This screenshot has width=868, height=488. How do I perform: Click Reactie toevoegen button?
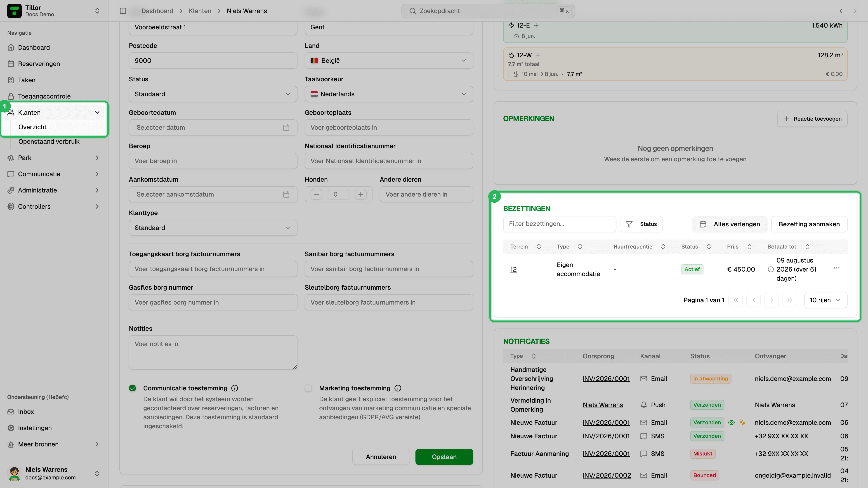812,119
